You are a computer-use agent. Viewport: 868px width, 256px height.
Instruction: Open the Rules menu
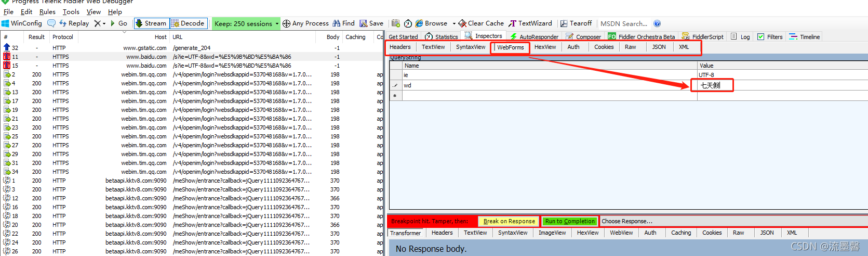[47, 11]
